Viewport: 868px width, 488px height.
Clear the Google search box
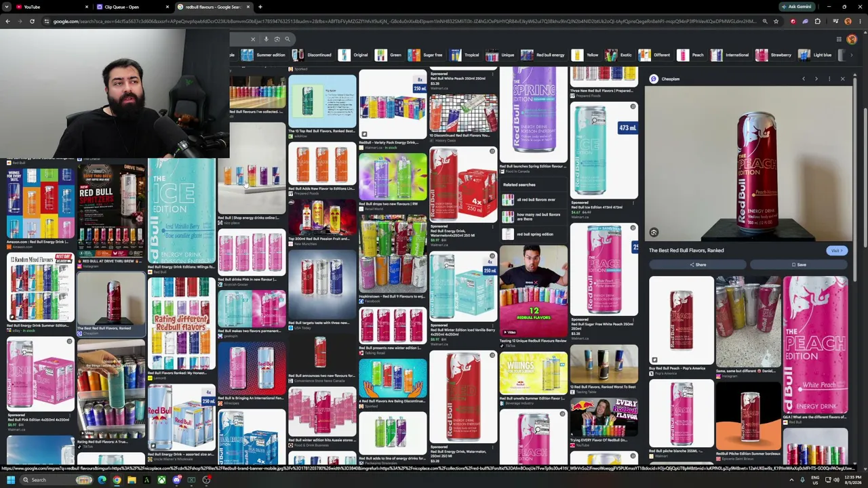tap(253, 39)
